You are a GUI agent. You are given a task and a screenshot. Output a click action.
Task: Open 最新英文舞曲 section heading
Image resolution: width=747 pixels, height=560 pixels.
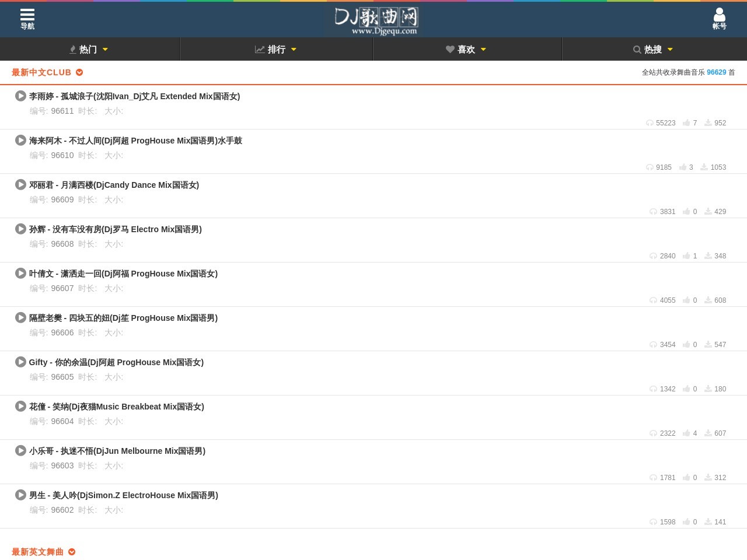point(37,552)
